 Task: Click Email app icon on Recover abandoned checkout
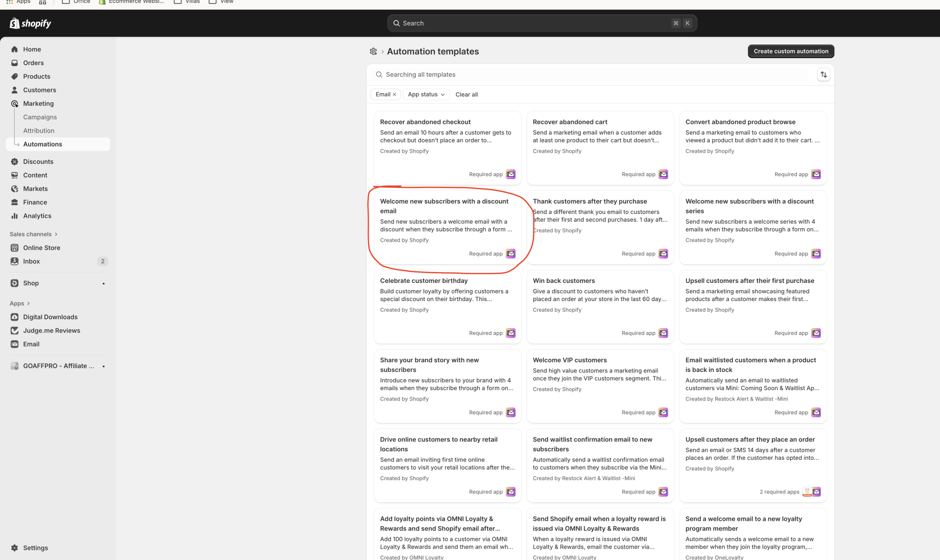click(511, 174)
